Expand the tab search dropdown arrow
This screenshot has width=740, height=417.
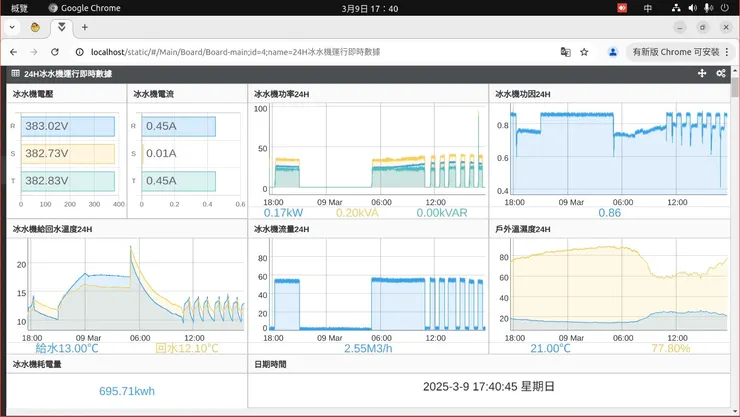(12, 27)
